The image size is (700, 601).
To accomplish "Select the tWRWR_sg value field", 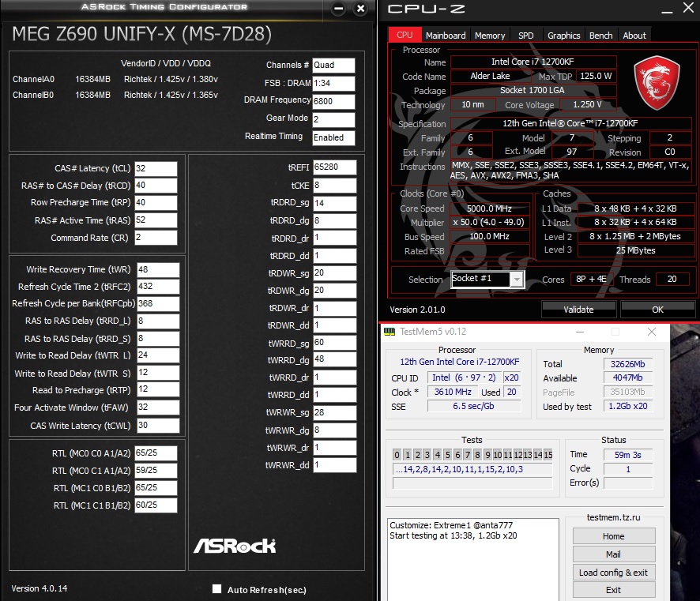I will pyautogui.click(x=334, y=413).
